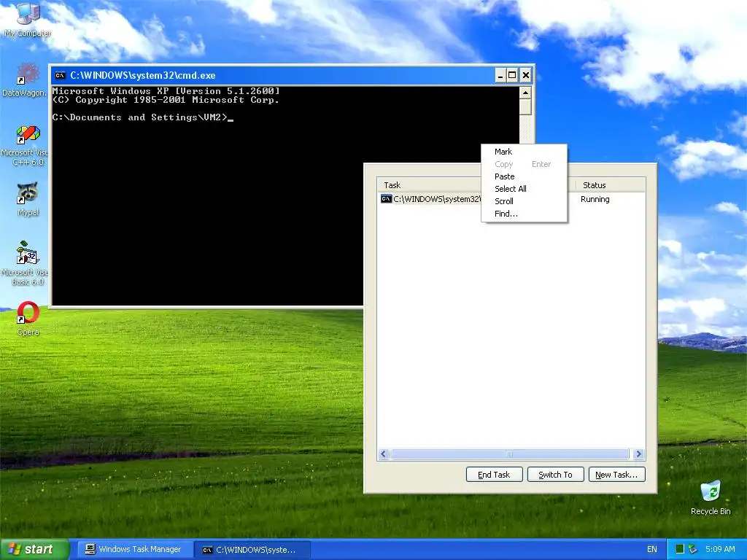Activate the cmd.exe taskbar button

(x=252, y=550)
